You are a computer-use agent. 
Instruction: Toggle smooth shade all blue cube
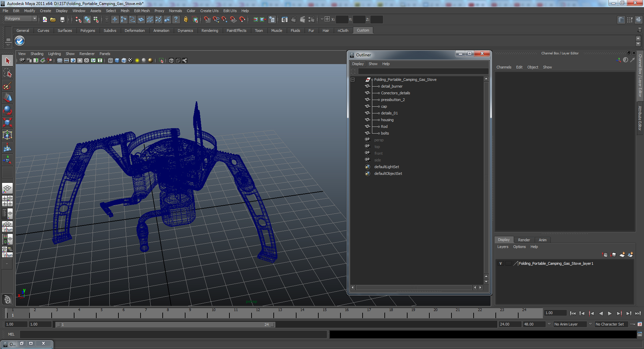117,60
